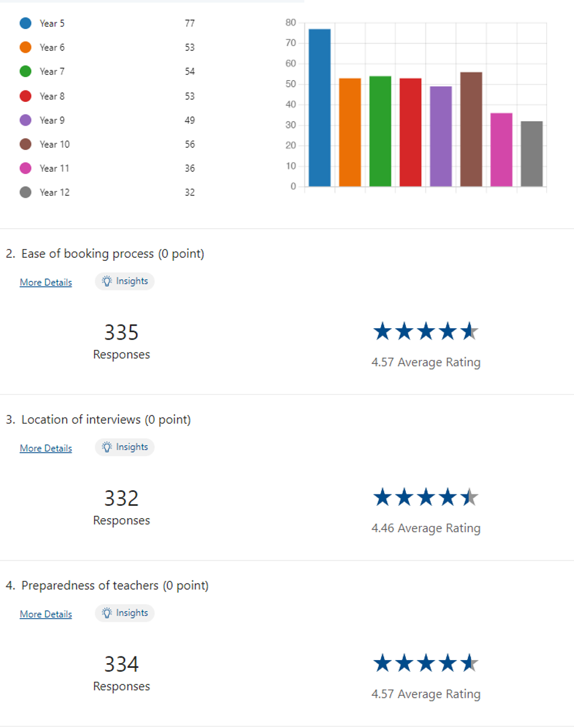Screen dimensions: 574x728
Task: Show Insights for Ease of booking process
Action: [x=125, y=281]
